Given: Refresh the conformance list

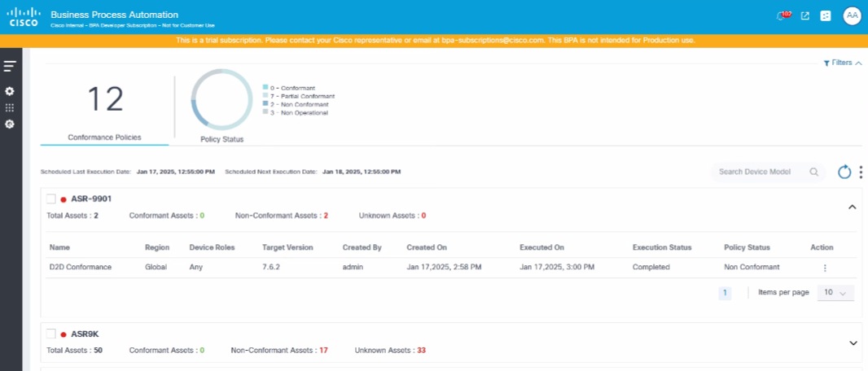Looking at the screenshot, I should [x=844, y=172].
